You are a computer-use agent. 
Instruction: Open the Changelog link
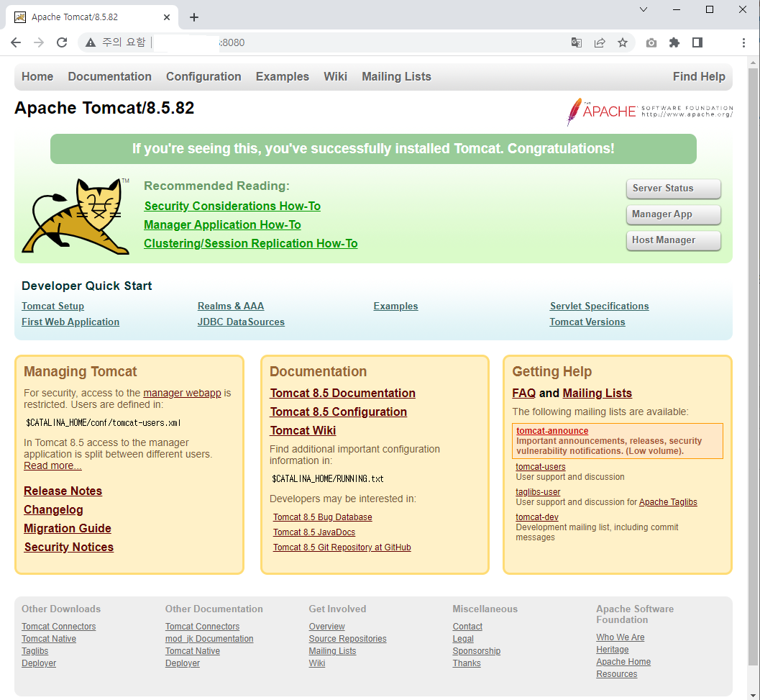pyautogui.click(x=53, y=510)
